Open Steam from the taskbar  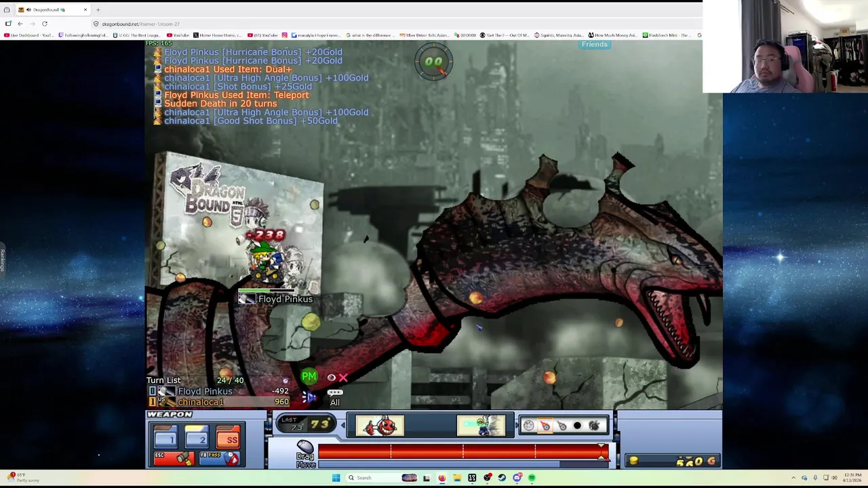point(502,478)
